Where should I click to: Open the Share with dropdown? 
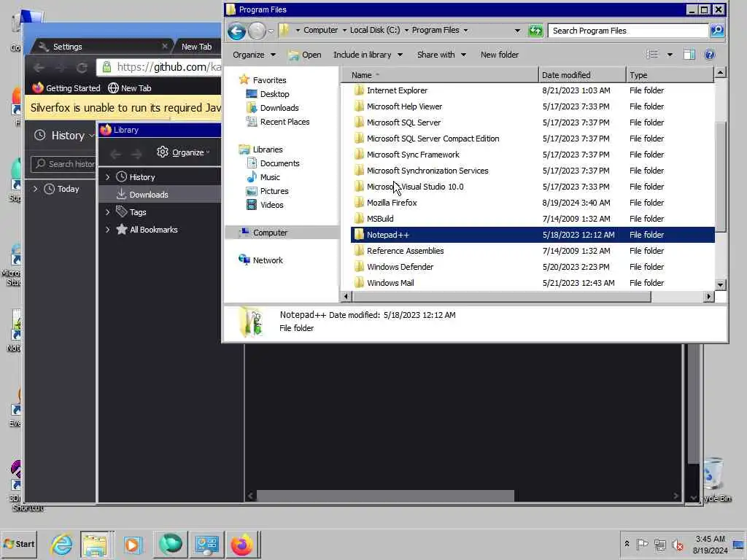[441, 55]
